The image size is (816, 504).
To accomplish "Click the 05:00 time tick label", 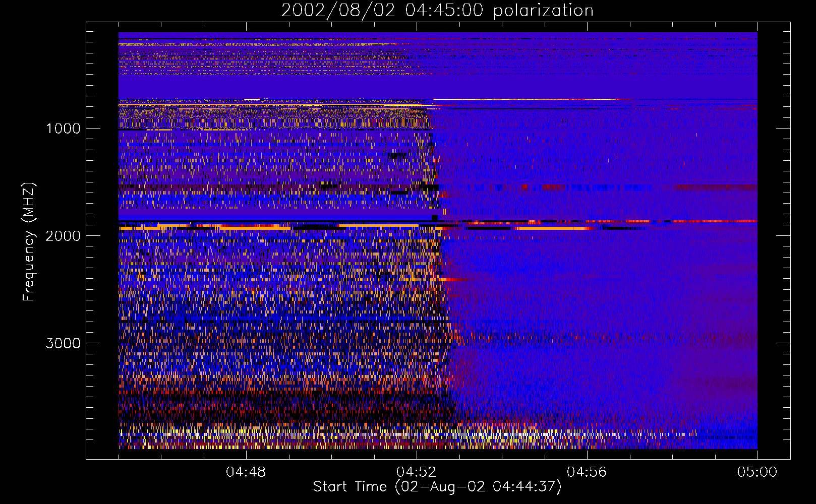I will point(757,472).
